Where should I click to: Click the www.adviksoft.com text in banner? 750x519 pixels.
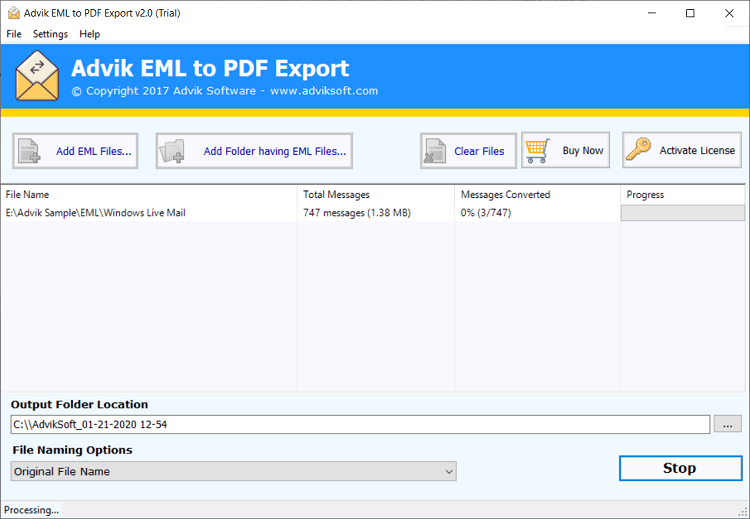[324, 91]
